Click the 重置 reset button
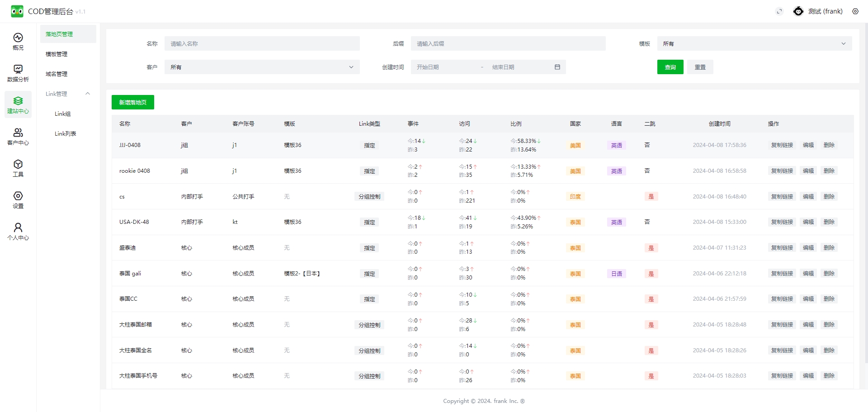 (x=700, y=67)
